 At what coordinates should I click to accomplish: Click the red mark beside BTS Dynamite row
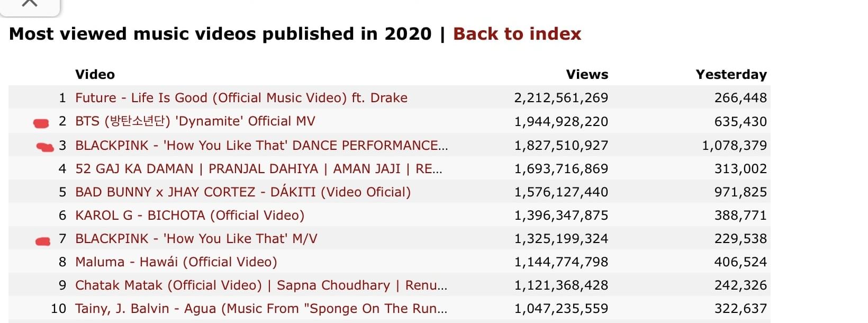pyautogui.click(x=41, y=123)
